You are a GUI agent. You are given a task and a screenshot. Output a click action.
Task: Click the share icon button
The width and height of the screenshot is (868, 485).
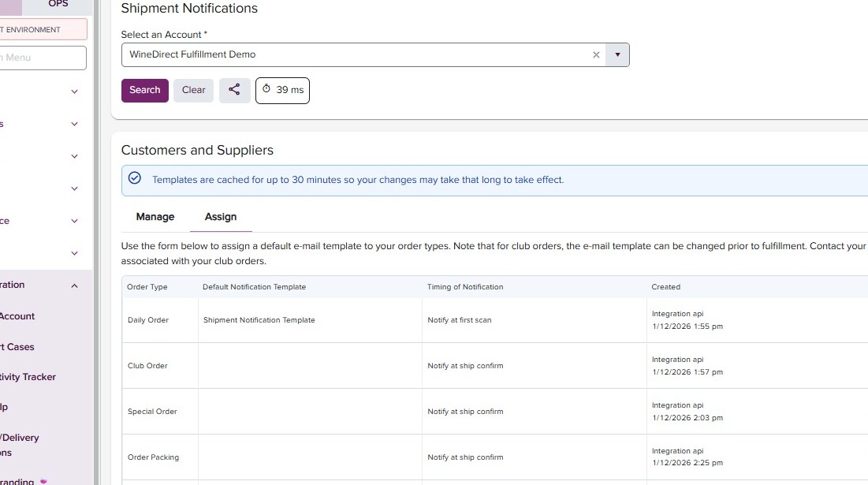pos(234,90)
